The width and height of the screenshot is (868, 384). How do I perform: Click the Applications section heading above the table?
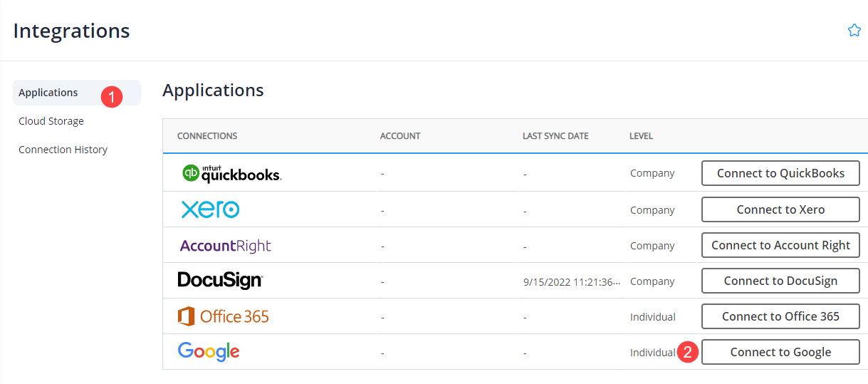(x=213, y=90)
